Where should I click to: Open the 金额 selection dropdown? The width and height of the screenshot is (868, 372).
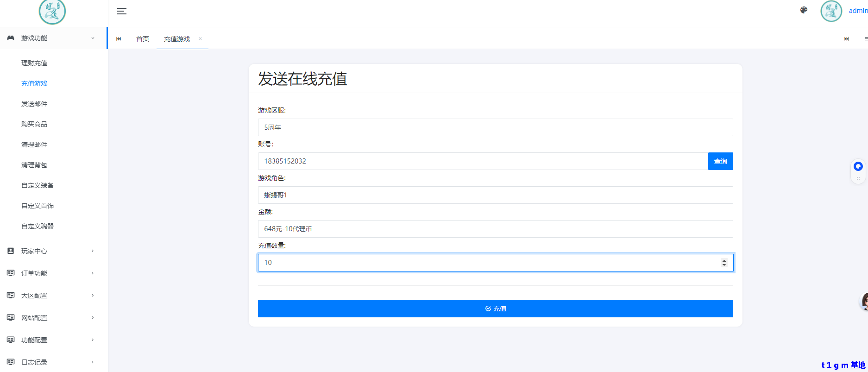(495, 229)
